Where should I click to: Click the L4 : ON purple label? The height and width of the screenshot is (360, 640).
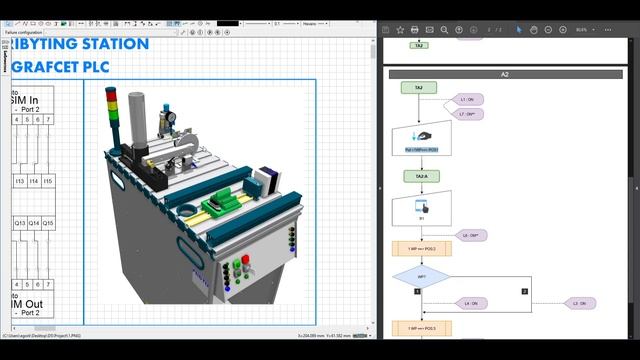coord(471,303)
